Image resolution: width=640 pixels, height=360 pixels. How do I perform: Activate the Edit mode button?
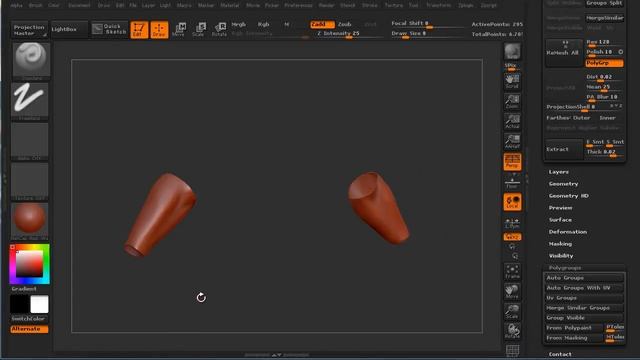click(x=139, y=29)
